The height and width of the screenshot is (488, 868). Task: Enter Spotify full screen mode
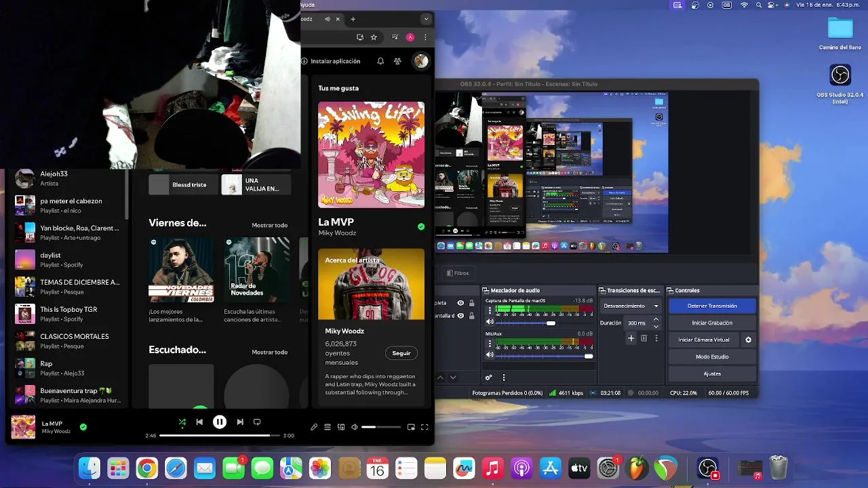(425, 427)
